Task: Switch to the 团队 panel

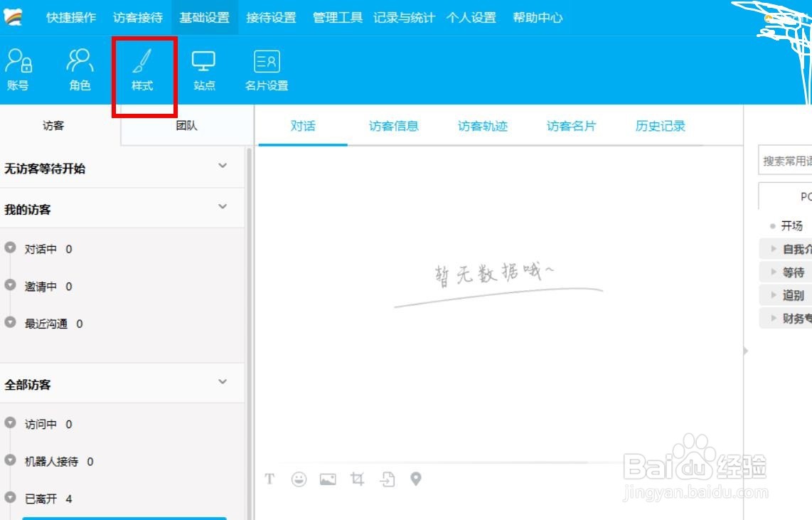Action: (x=188, y=125)
